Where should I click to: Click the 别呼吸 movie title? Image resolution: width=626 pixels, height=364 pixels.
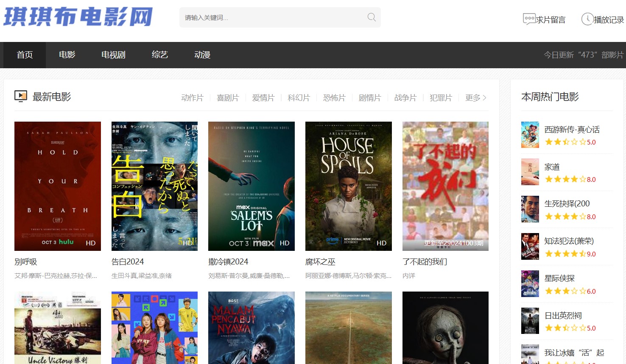tap(26, 262)
